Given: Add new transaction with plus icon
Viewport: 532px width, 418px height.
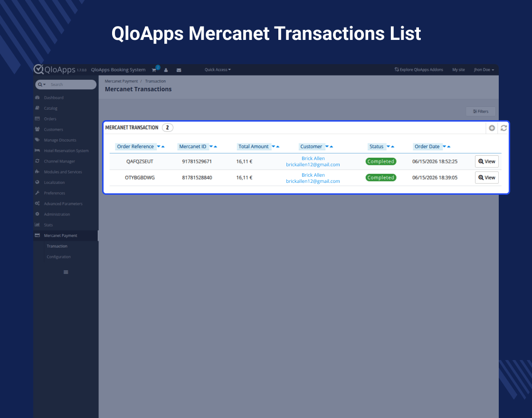Looking at the screenshot, I should click(x=492, y=128).
